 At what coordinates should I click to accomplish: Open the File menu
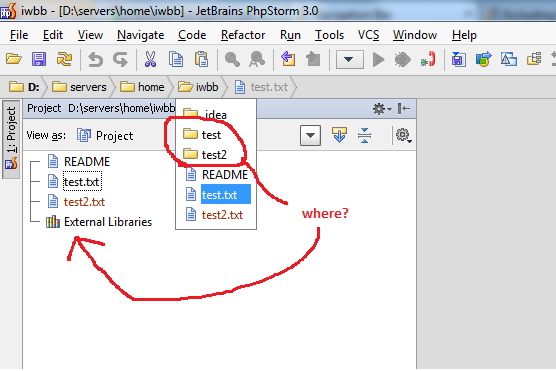(19, 35)
